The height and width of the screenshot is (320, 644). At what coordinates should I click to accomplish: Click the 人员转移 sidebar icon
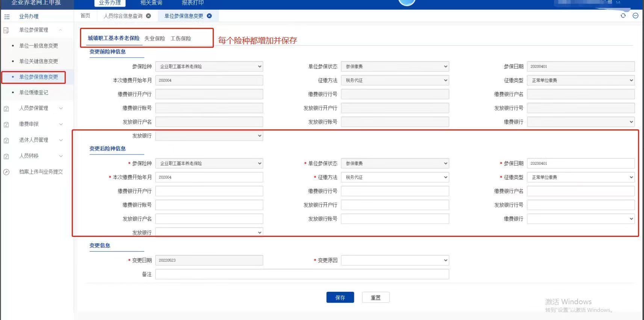tap(6, 156)
